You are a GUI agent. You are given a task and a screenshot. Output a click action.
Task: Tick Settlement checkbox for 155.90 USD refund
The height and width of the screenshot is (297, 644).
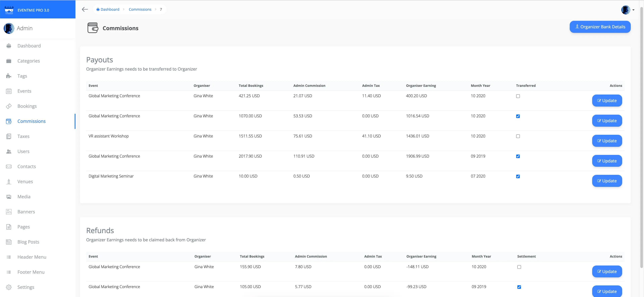click(519, 267)
